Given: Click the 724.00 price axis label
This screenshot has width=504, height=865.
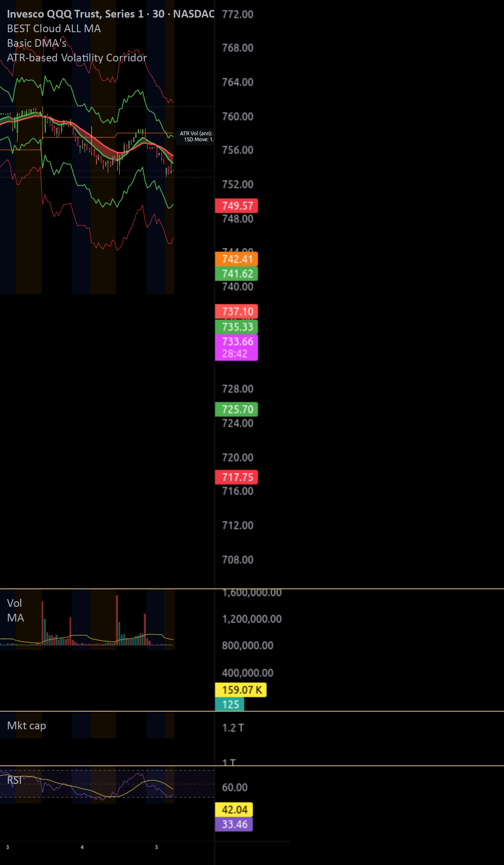Looking at the screenshot, I should (237, 423).
